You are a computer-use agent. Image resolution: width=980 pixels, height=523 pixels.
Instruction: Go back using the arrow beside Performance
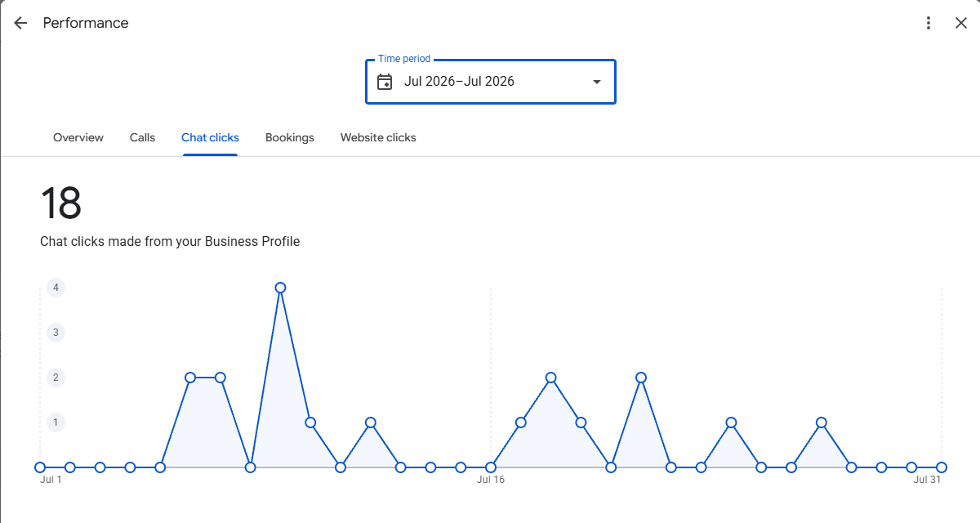(x=20, y=23)
